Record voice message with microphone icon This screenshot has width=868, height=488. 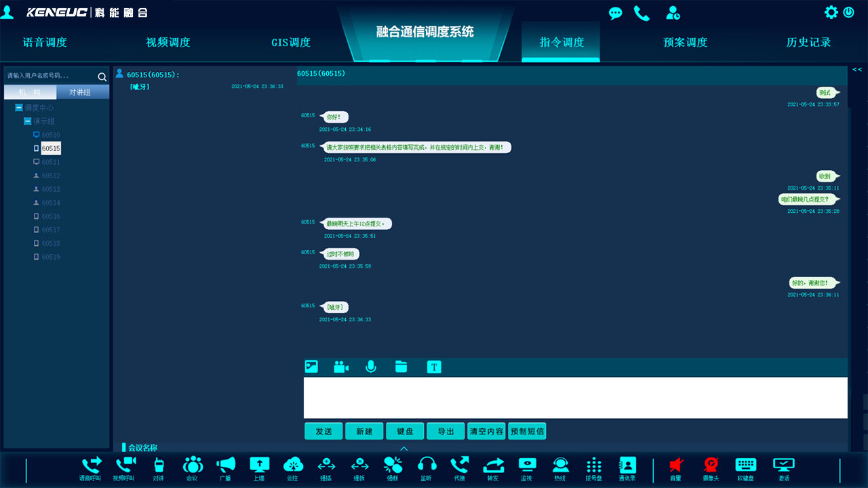pos(371,367)
